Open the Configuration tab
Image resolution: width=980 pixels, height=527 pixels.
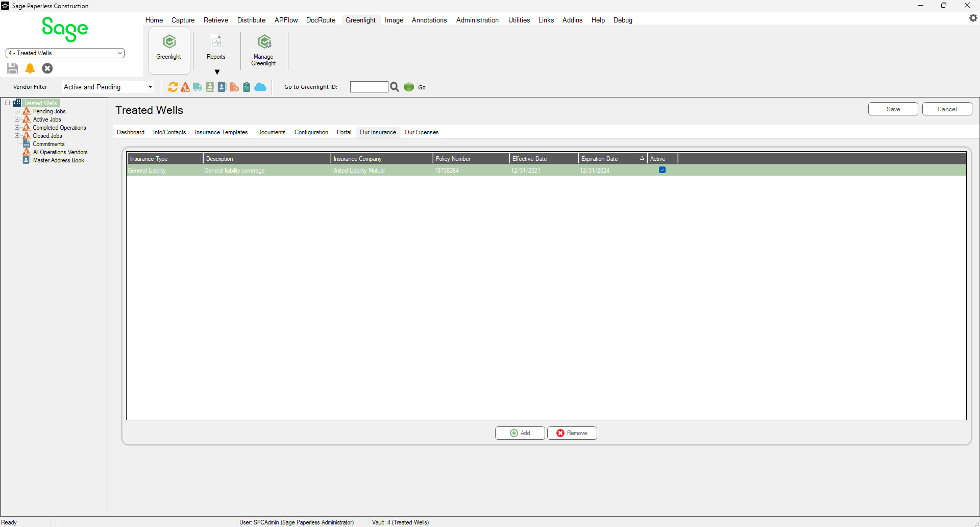(x=311, y=132)
